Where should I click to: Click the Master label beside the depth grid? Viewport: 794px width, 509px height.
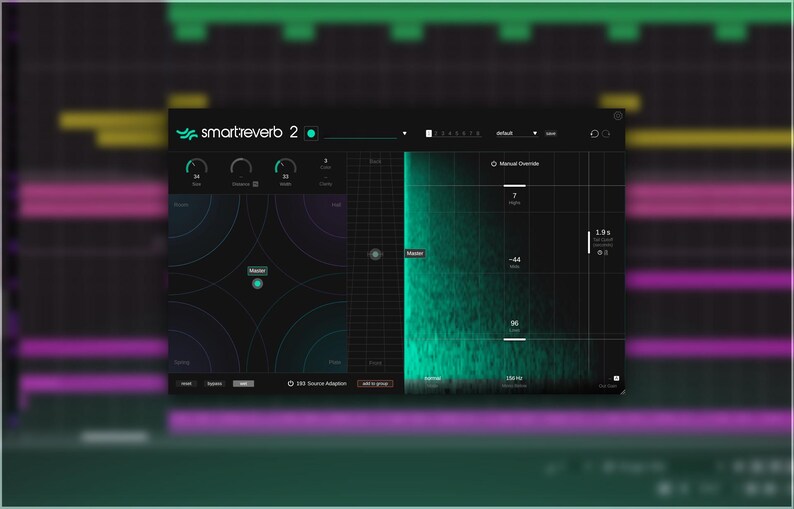(x=415, y=253)
